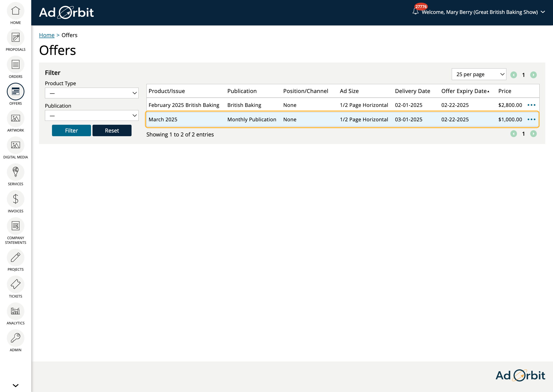Open the Proposals sidebar icon
The image size is (553, 392).
click(x=15, y=38)
